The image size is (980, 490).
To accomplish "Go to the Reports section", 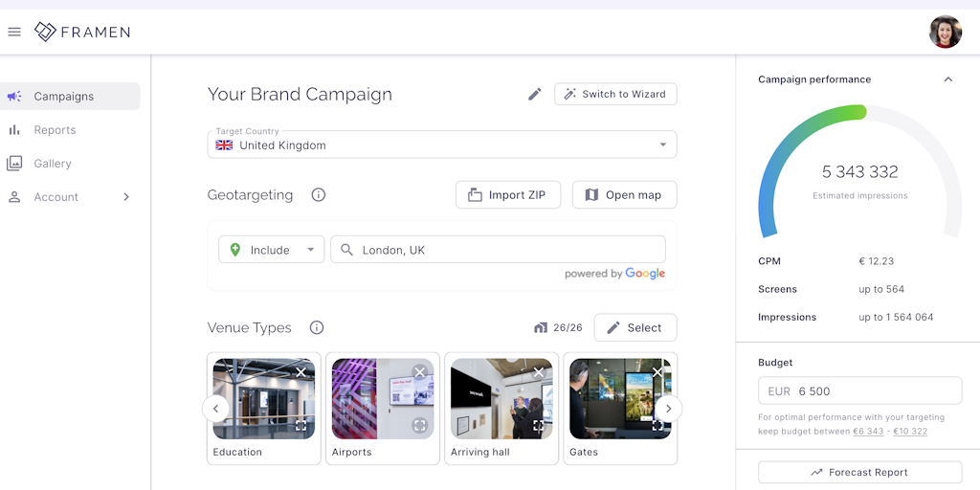I will click(55, 130).
